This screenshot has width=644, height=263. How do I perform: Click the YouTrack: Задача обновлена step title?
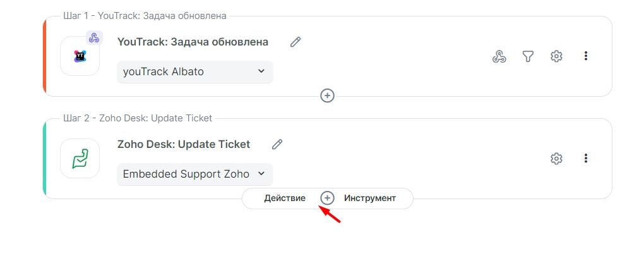point(193,42)
